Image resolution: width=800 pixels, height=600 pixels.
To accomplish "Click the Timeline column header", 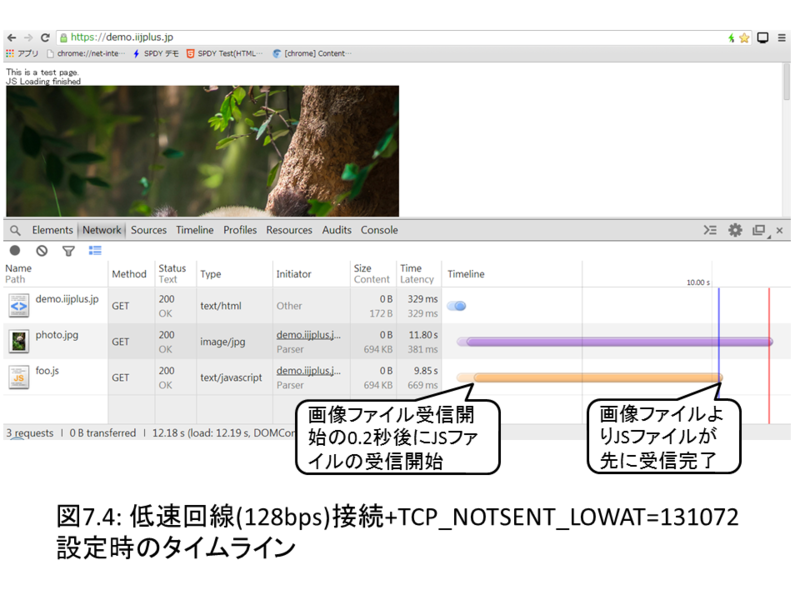I will (616, 274).
